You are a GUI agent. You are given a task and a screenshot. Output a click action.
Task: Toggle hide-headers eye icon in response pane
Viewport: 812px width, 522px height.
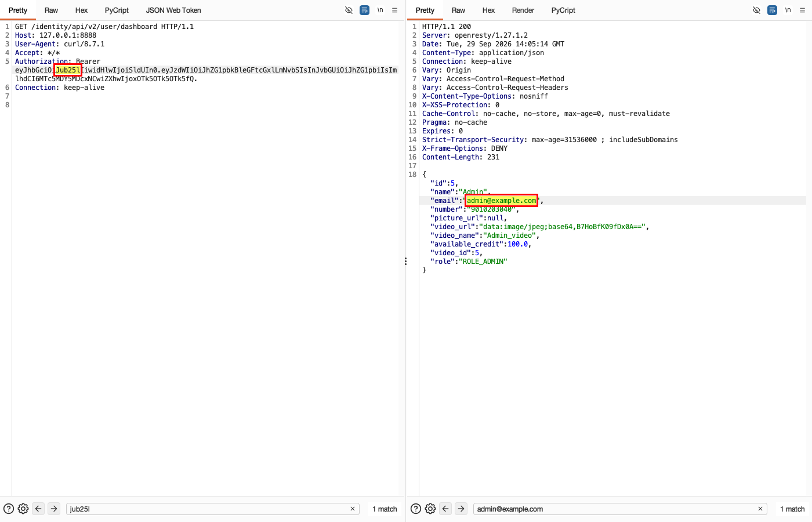[756, 10]
